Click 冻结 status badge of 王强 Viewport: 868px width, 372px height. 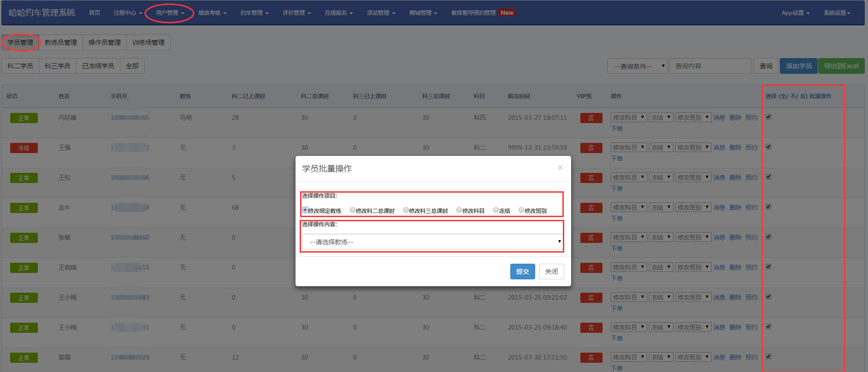point(24,148)
